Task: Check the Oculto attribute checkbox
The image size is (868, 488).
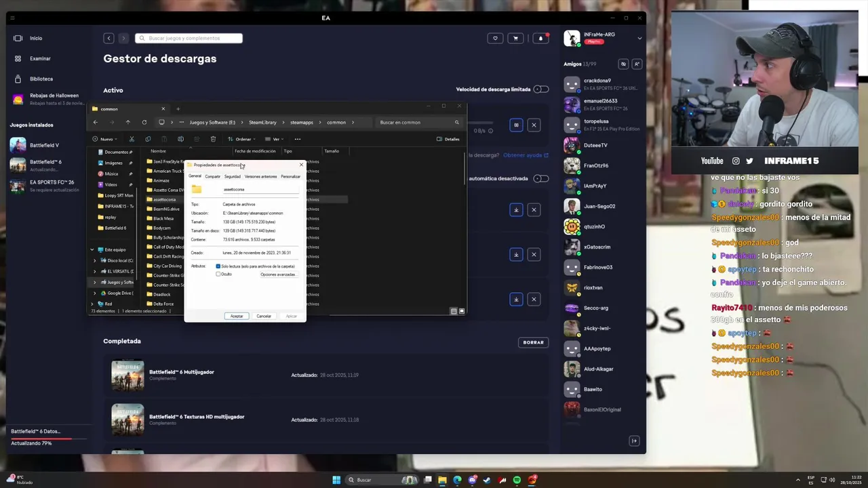Action: pyautogui.click(x=218, y=274)
